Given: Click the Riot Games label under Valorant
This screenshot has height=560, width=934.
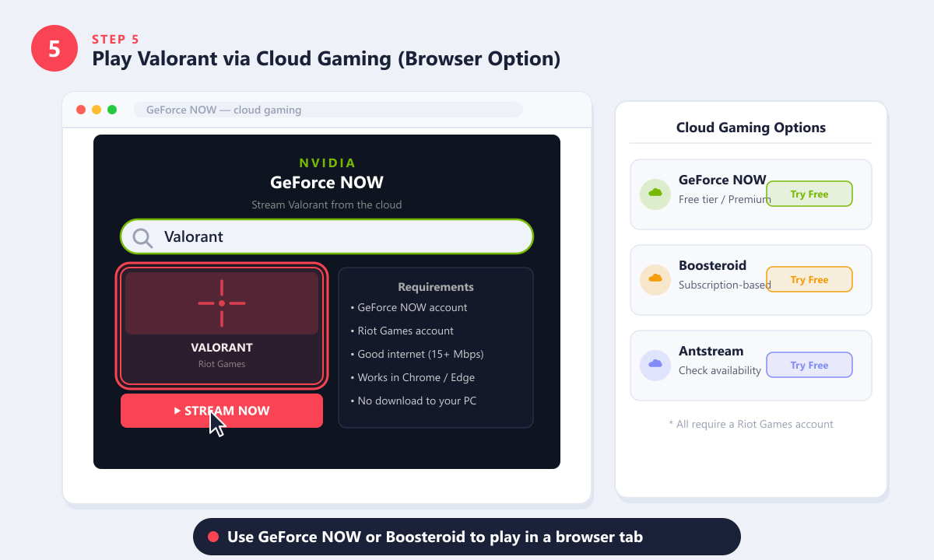Looking at the screenshot, I should pos(222,363).
